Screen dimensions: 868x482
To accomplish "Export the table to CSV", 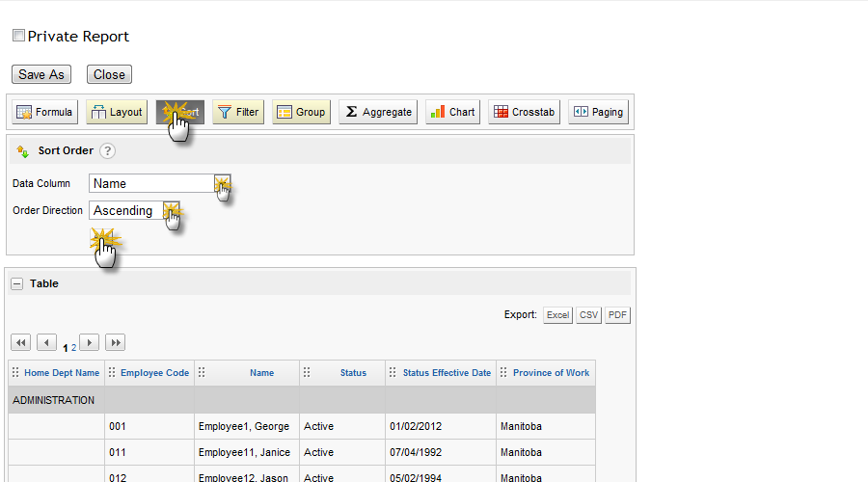I will click(x=588, y=315).
